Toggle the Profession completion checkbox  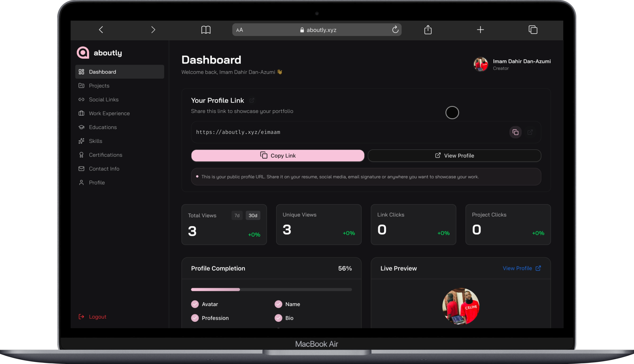195,318
